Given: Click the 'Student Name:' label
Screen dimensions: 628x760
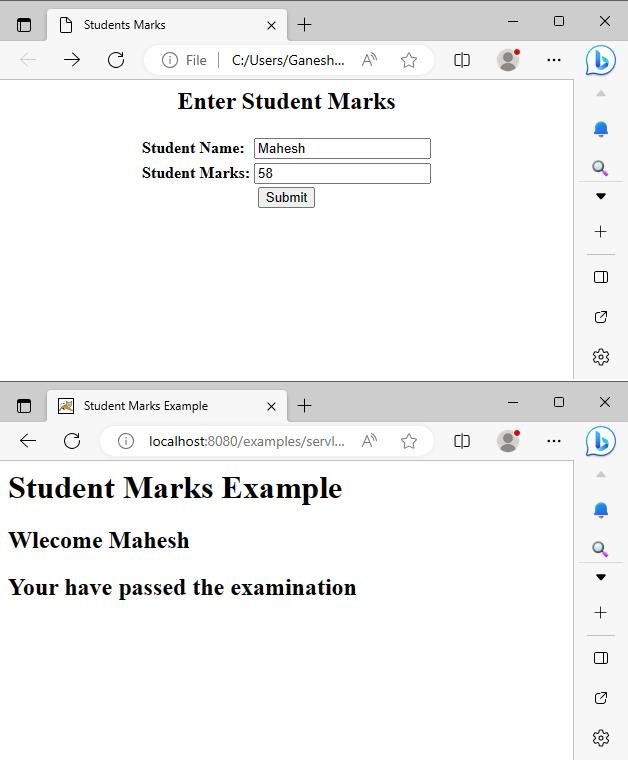Looking at the screenshot, I should coord(193,148).
